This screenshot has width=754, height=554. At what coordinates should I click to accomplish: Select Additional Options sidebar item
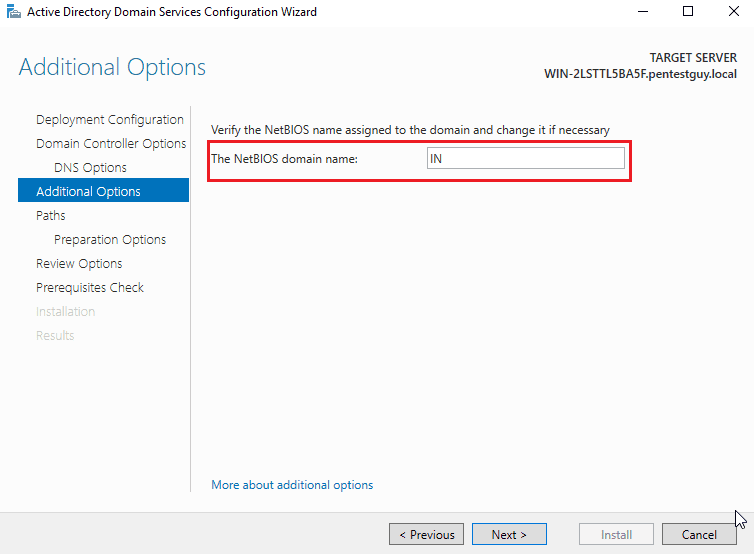pyautogui.click(x=103, y=190)
